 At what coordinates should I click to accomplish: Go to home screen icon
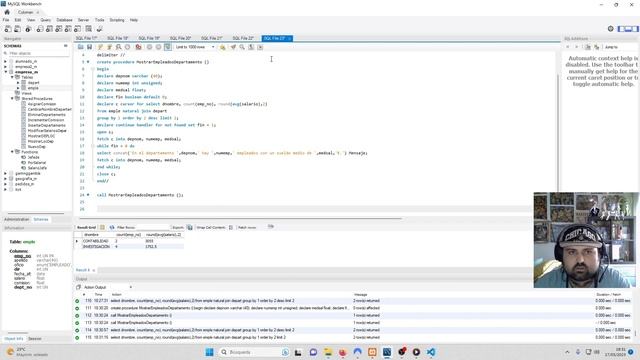7,12
